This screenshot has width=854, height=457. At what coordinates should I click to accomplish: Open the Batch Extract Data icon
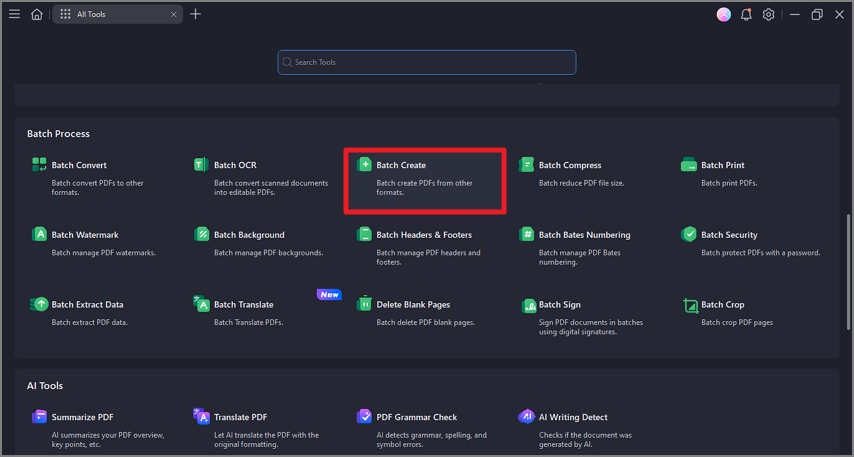point(39,304)
